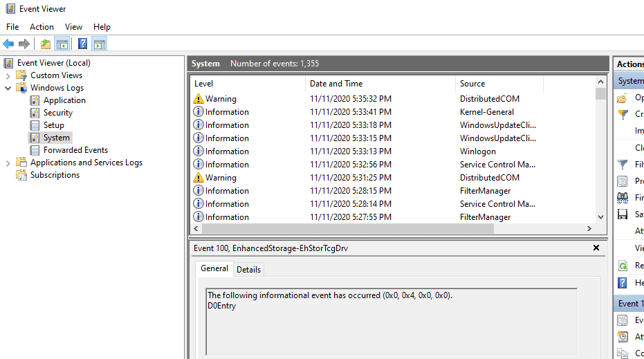Select Service Control Manager event at 5:28:14 PM
The height and width of the screenshot is (359, 644).
pos(393,204)
